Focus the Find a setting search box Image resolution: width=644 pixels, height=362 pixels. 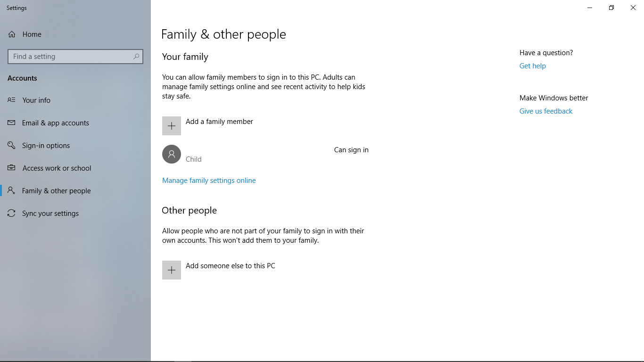coord(71,57)
